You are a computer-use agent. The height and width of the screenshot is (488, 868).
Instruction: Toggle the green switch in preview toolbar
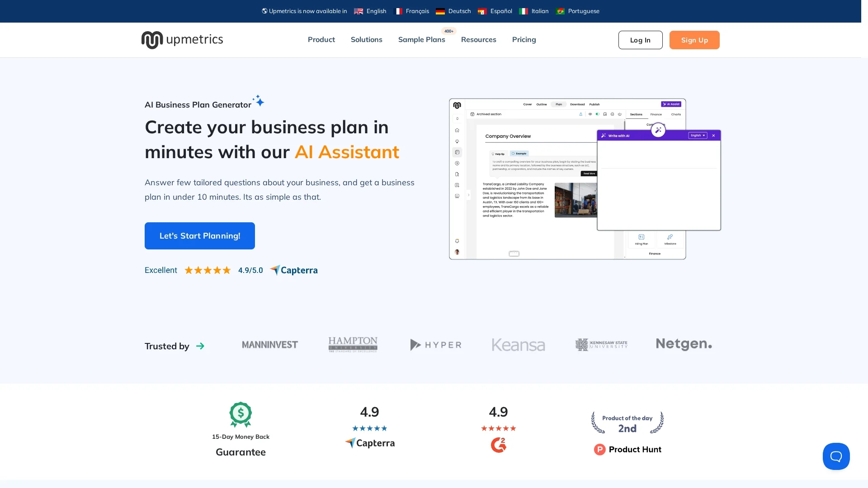[x=598, y=114]
